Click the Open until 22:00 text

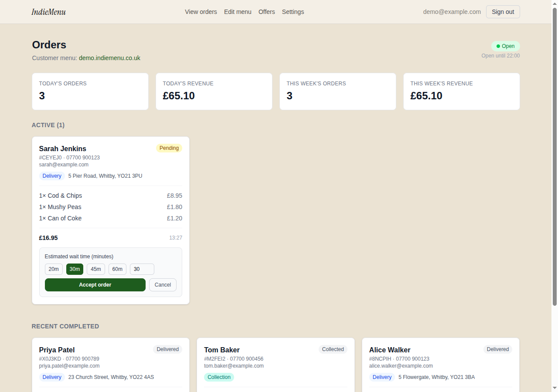(x=500, y=56)
